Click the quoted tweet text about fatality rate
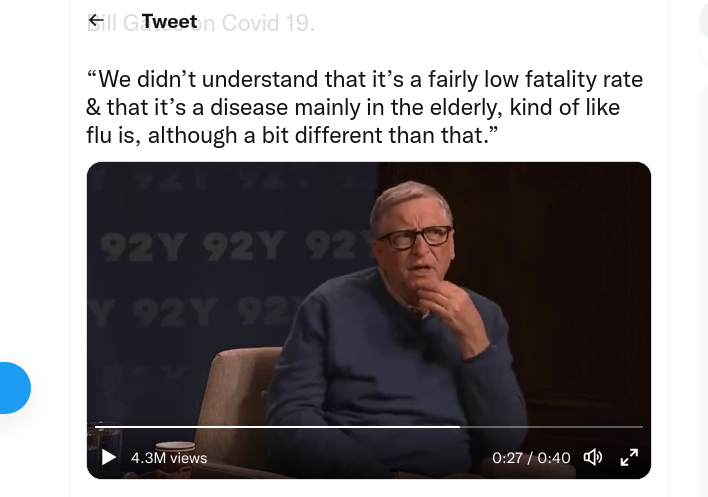 [364, 107]
